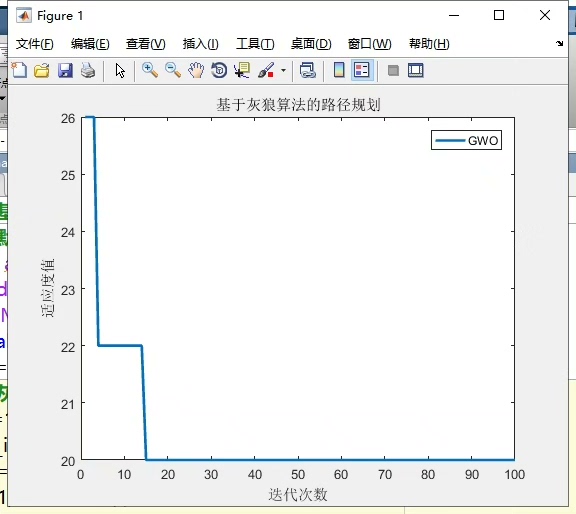Click the y-axis label 适应度值
This screenshot has width=576, height=514.
coord(48,288)
